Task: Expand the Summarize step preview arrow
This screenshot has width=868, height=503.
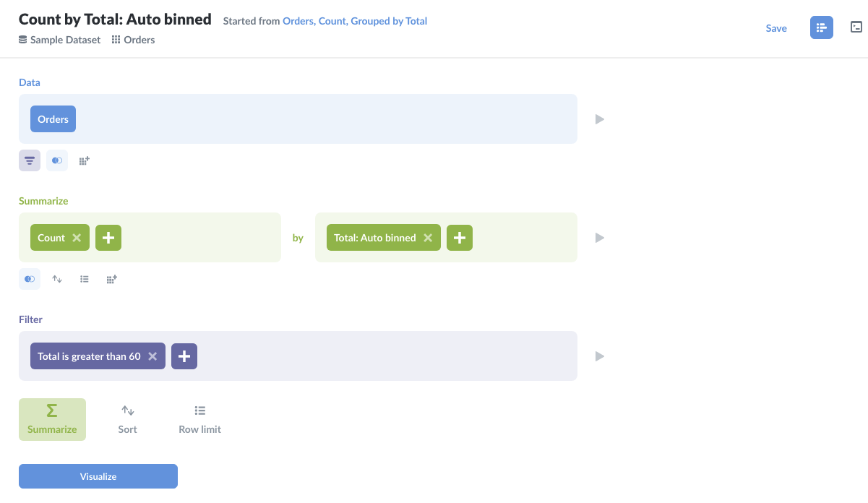Action: point(599,237)
